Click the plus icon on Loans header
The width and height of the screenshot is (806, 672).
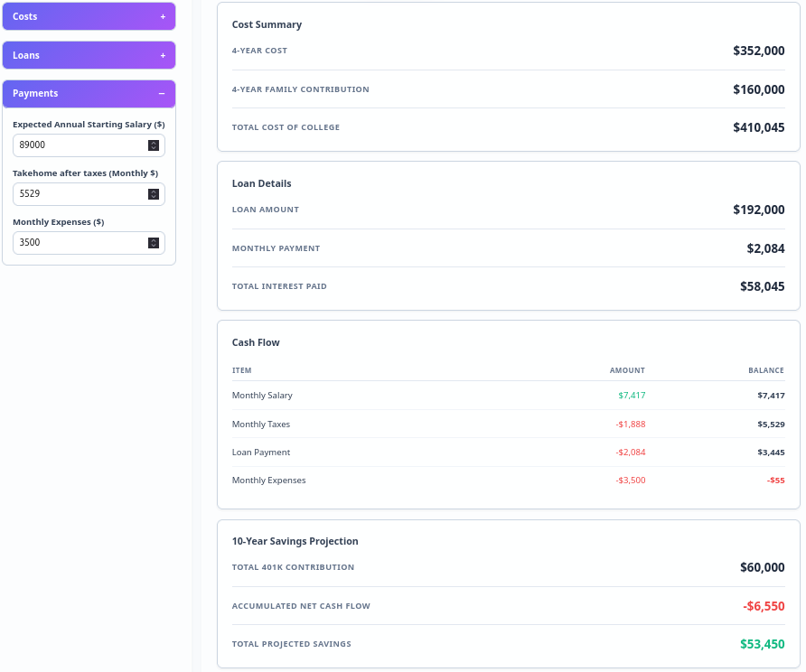tap(163, 55)
